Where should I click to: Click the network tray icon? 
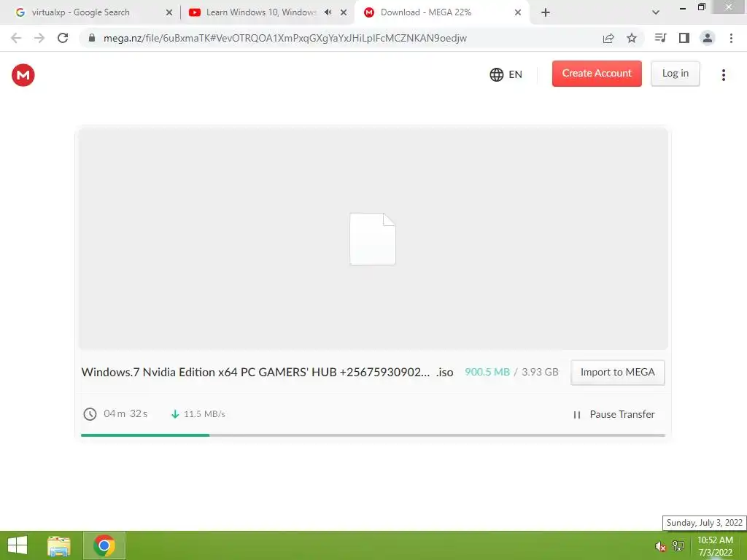click(x=678, y=545)
